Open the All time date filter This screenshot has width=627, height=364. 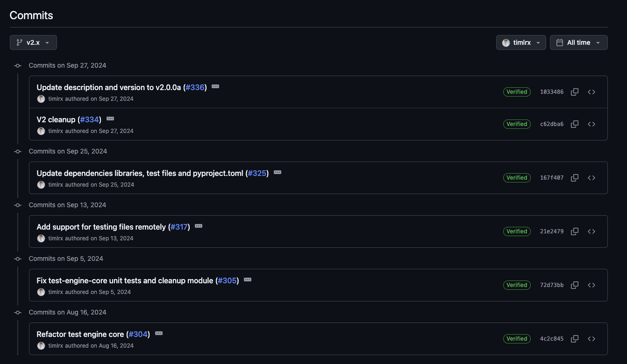pos(578,42)
